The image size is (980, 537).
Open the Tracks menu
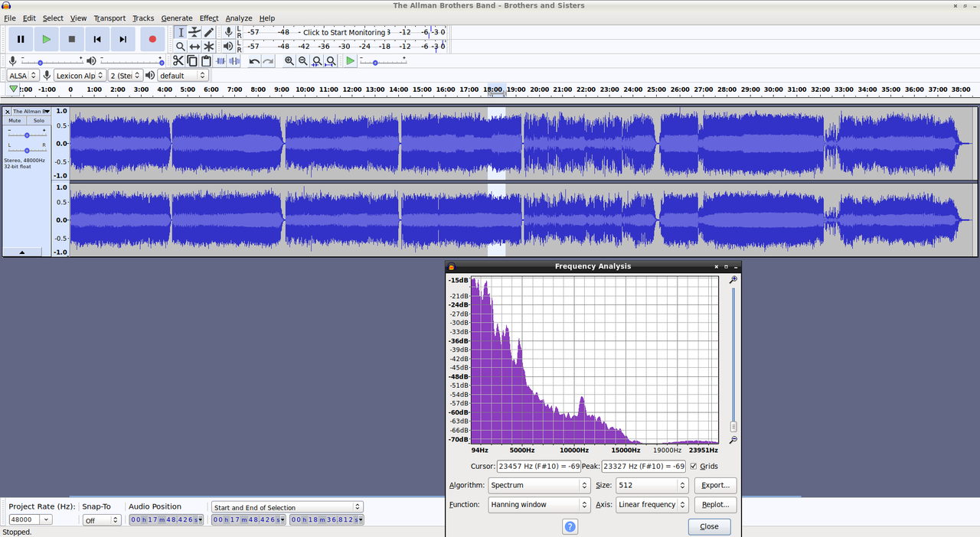coord(143,18)
